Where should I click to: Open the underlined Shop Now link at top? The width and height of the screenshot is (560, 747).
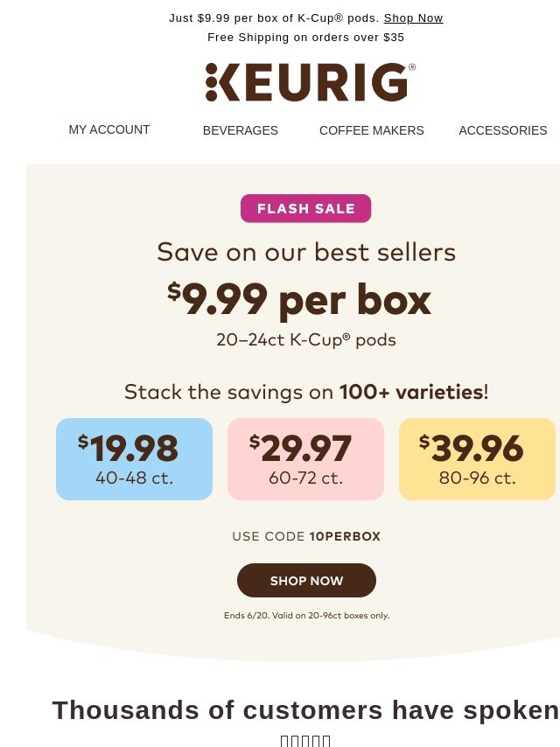tap(413, 18)
